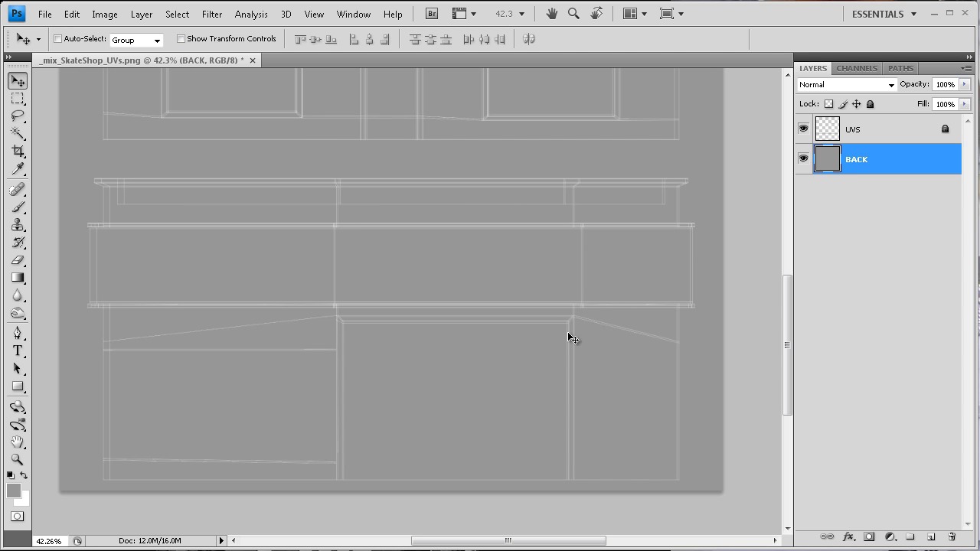Swap foreground and background colors
980x551 pixels.
24,475
